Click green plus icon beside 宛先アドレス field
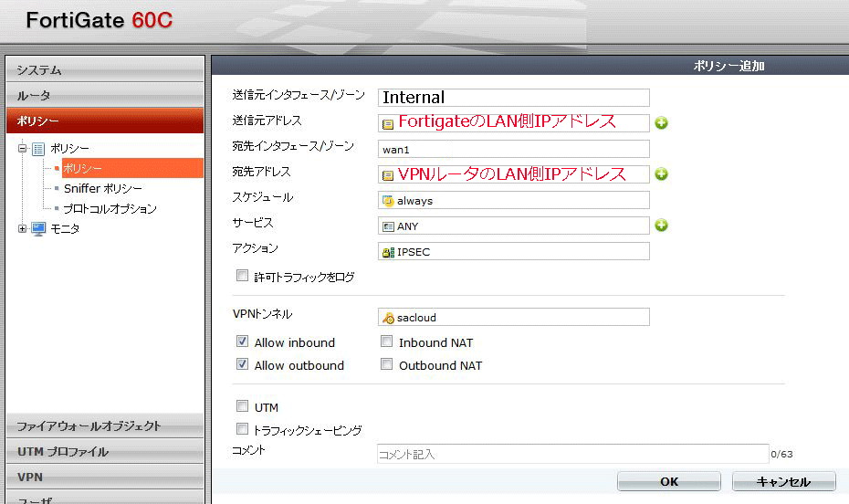Image resolution: width=849 pixels, height=504 pixels. (661, 173)
